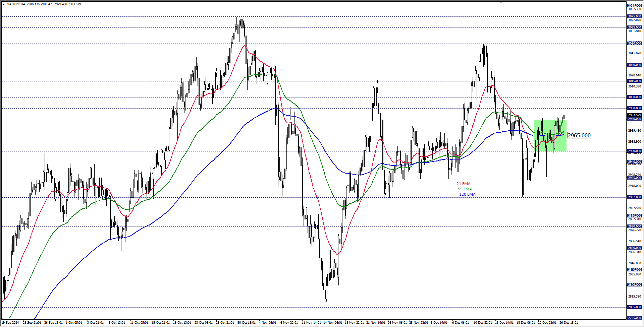
Task: Select the 3075.000 horizontal line label
Action: click(x=634, y=16)
